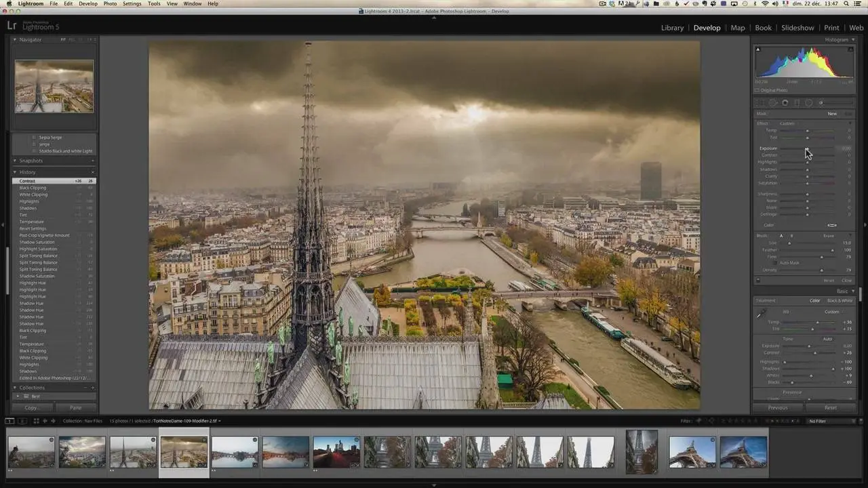Collapse the Snapshots panel
The image size is (868, 488).
pyautogui.click(x=15, y=161)
